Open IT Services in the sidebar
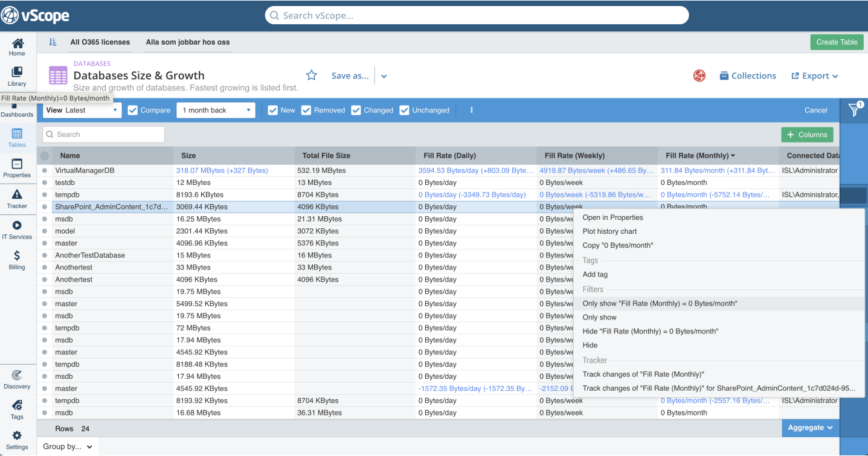 tap(17, 230)
